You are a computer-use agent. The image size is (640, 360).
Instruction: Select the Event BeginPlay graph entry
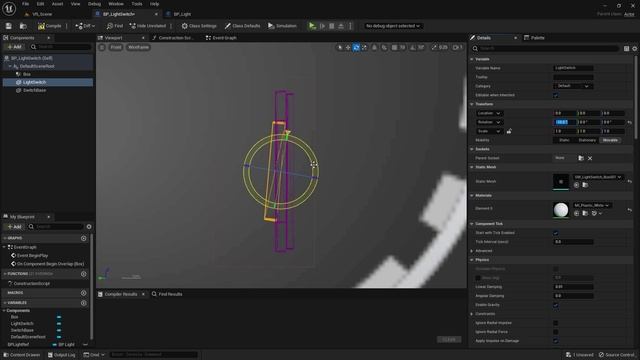[x=32, y=256]
